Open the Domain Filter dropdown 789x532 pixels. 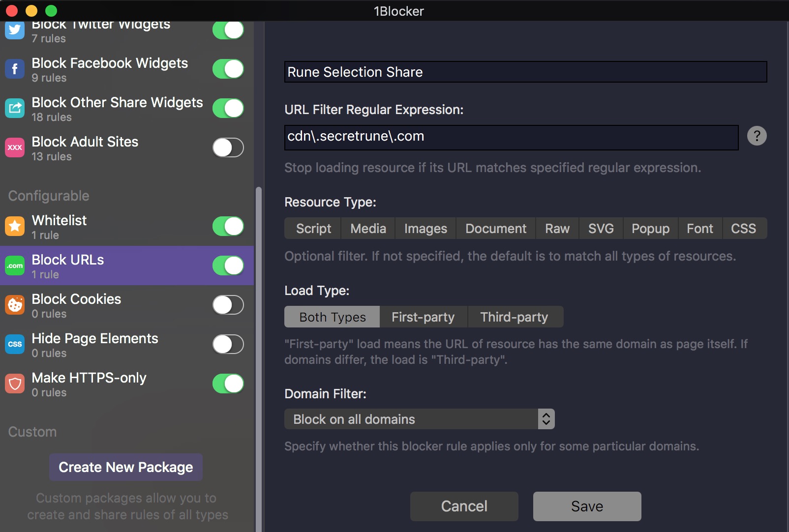pyautogui.click(x=420, y=419)
